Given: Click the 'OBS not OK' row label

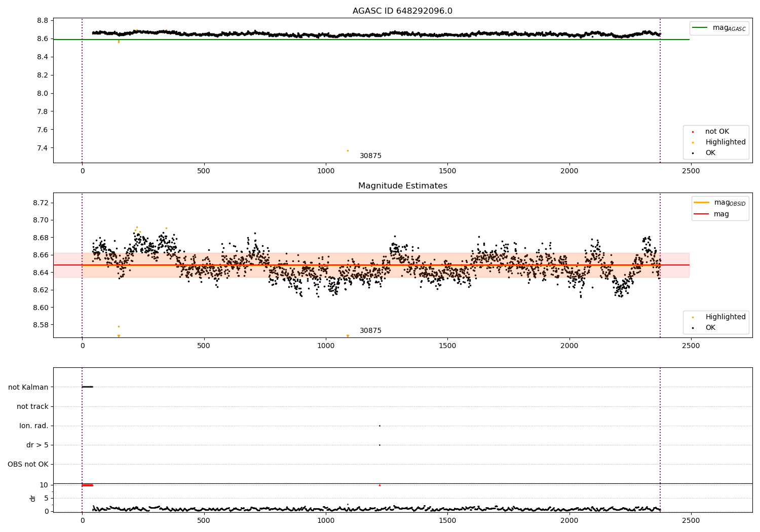Looking at the screenshot, I should pyautogui.click(x=28, y=465).
